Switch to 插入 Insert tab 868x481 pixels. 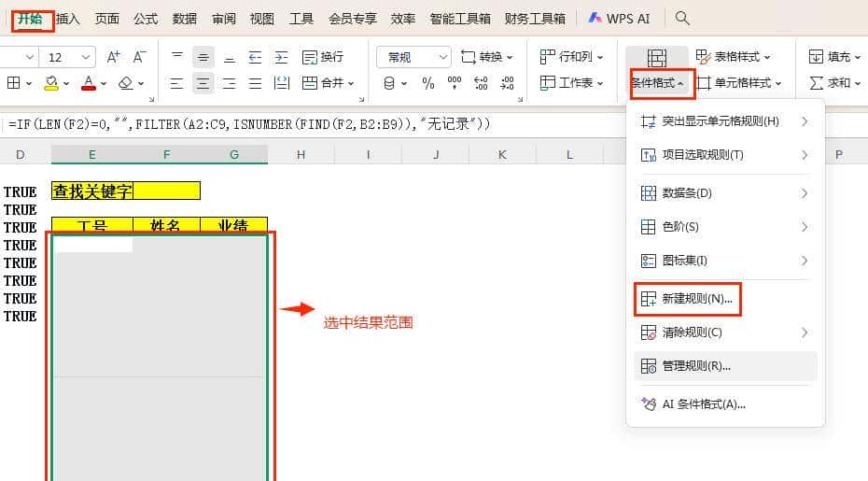pyautogui.click(x=68, y=19)
